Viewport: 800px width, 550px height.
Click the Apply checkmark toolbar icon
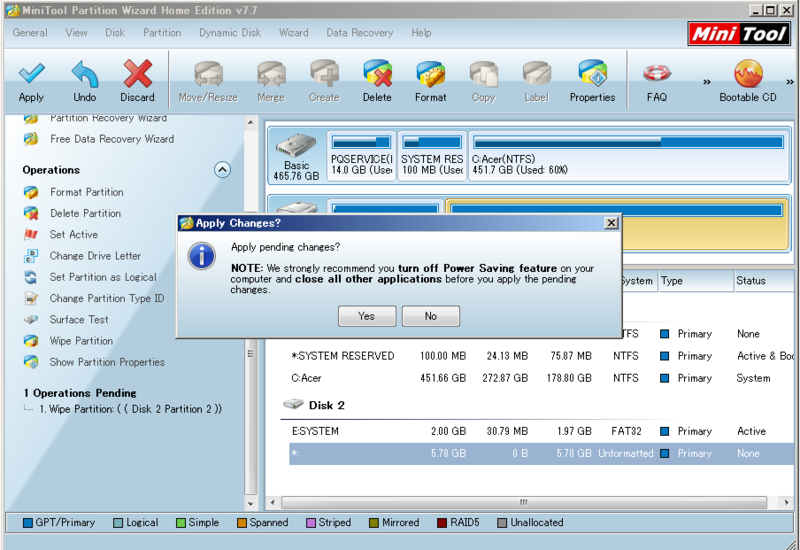coord(31,73)
